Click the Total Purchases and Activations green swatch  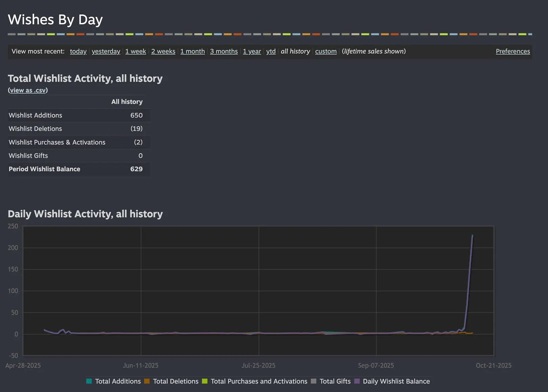[x=205, y=381]
